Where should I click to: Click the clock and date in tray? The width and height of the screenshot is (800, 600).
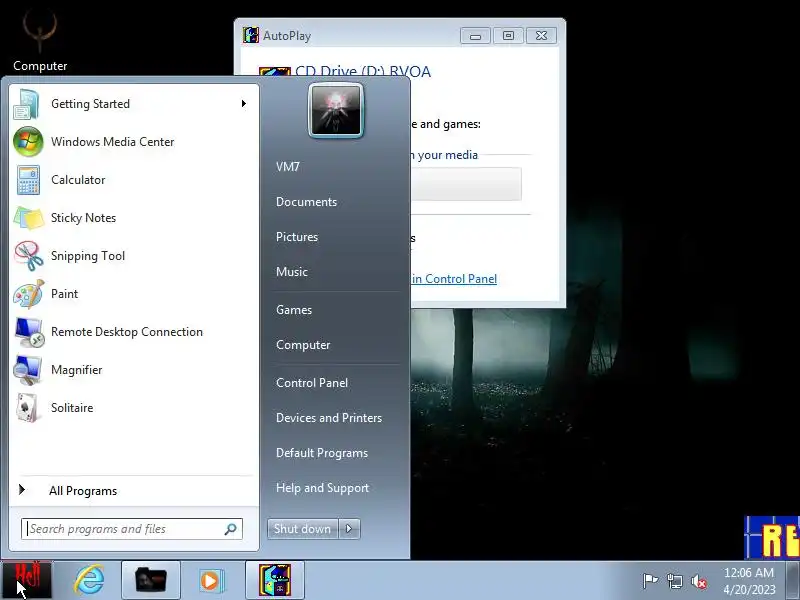tap(749, 581)
